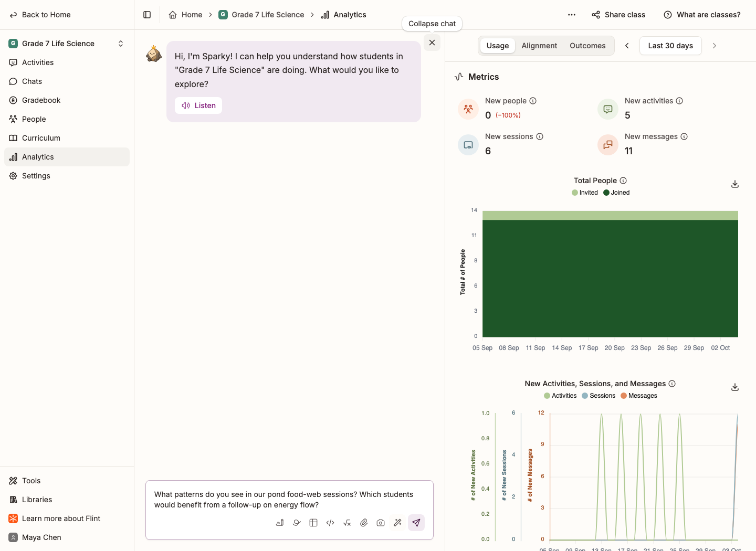This screenshot has width=756, height=551.
Task: Toggle the Messages series in legend
Action: click(x=639, y=396)
